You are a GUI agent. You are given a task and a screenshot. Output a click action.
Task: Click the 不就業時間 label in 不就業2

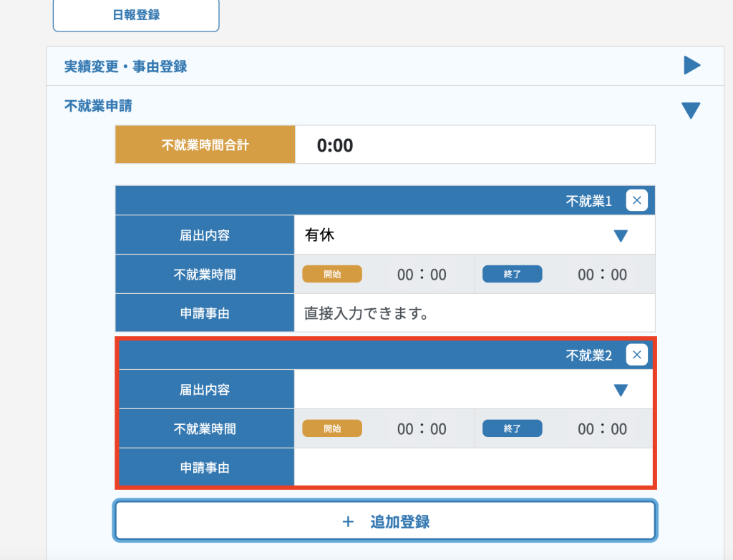point(206,428)
